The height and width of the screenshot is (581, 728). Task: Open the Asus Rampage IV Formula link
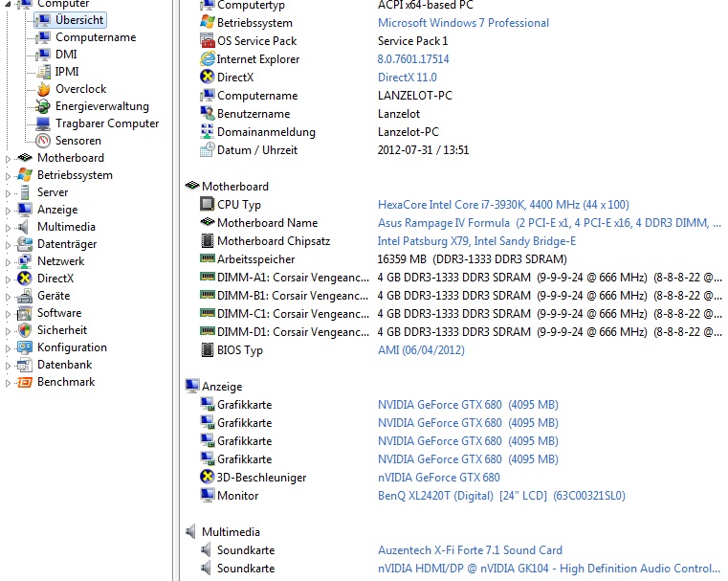(549, 223)
